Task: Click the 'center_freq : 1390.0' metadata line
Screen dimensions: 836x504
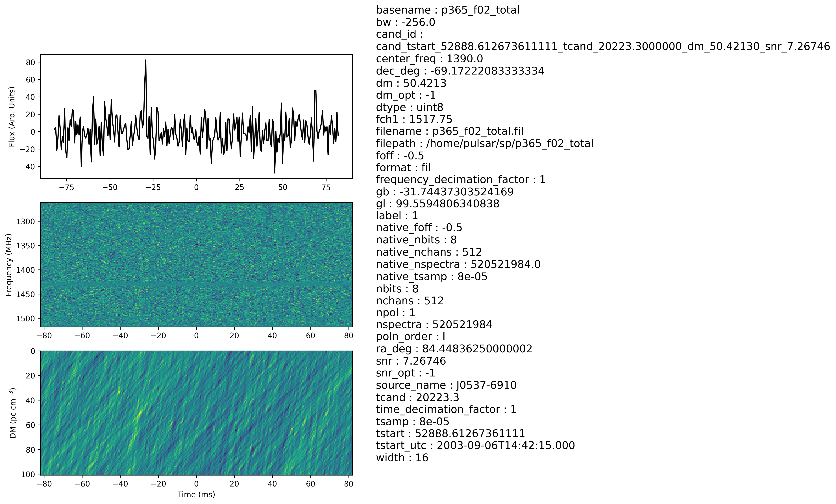Action: coord(429,59)
